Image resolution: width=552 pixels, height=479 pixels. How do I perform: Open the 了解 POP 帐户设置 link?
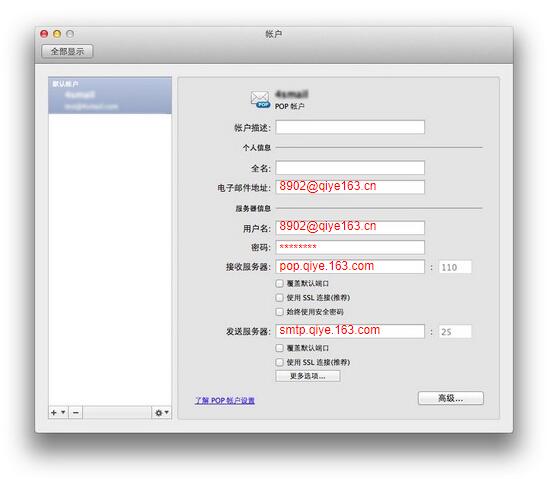point(225,401)
